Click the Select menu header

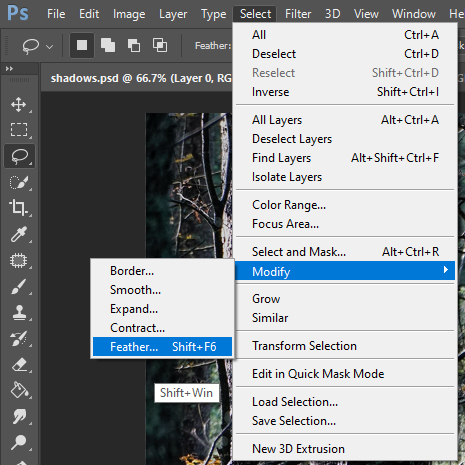click(x=255, y=14)
